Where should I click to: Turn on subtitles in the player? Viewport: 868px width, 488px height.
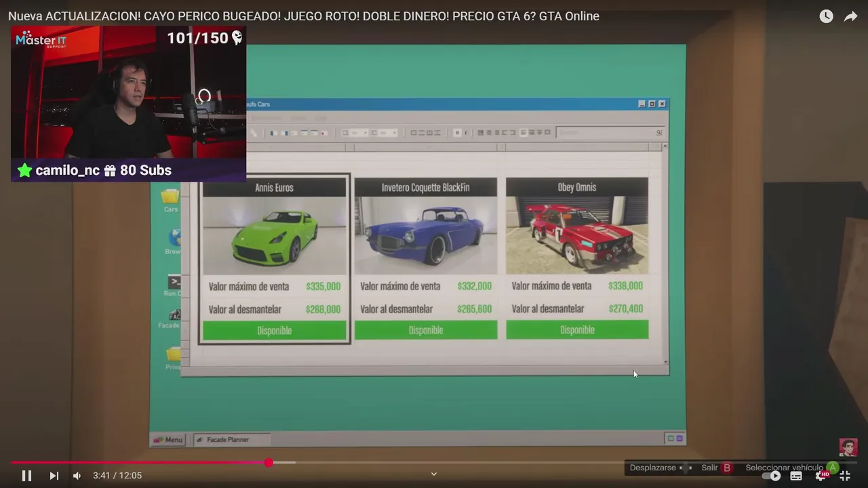[x=796, y=476]
